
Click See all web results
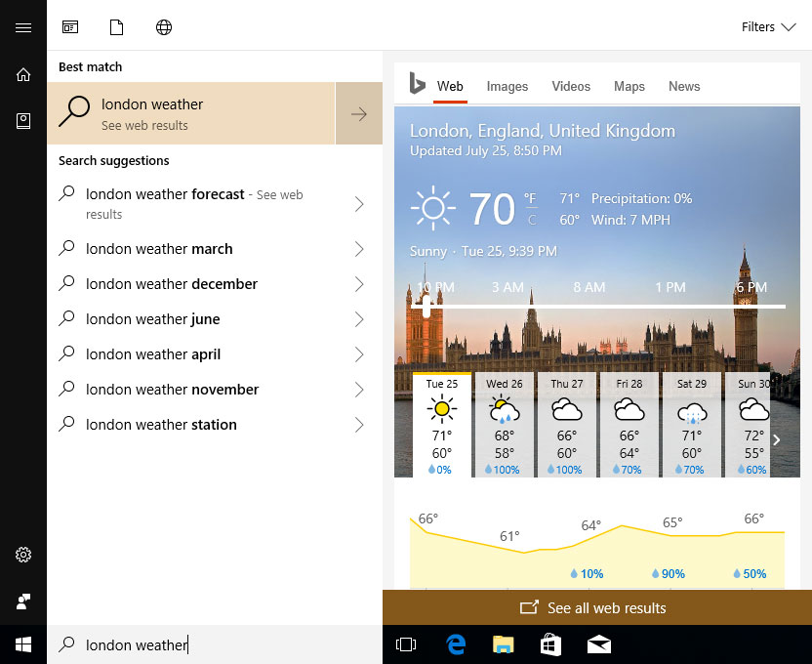pos(596,607)
